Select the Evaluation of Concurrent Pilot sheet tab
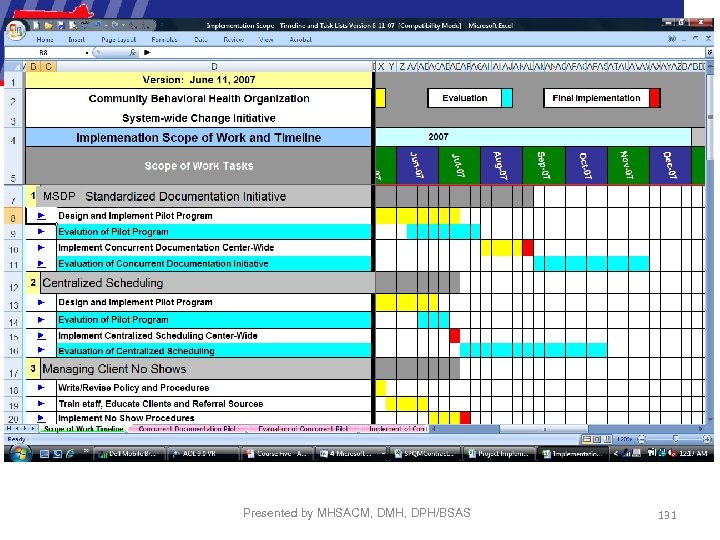 [x=303, y=428]
